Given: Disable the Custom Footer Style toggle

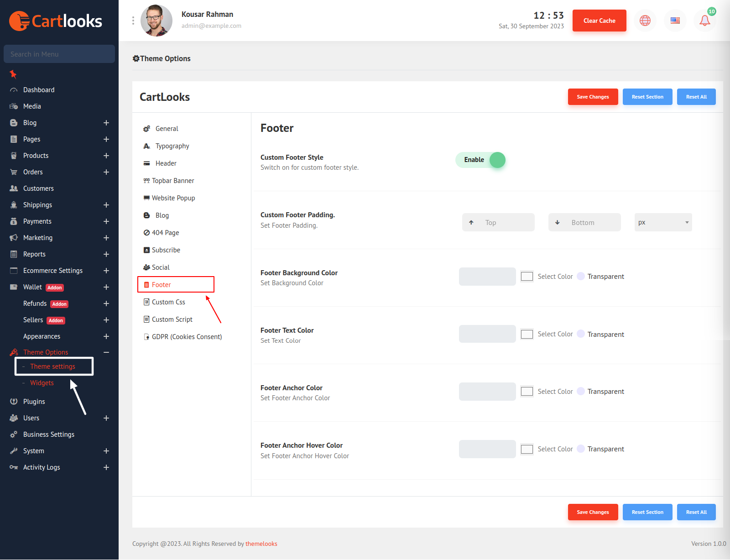Looking at the screenshot, I should (x=480, y=160).
